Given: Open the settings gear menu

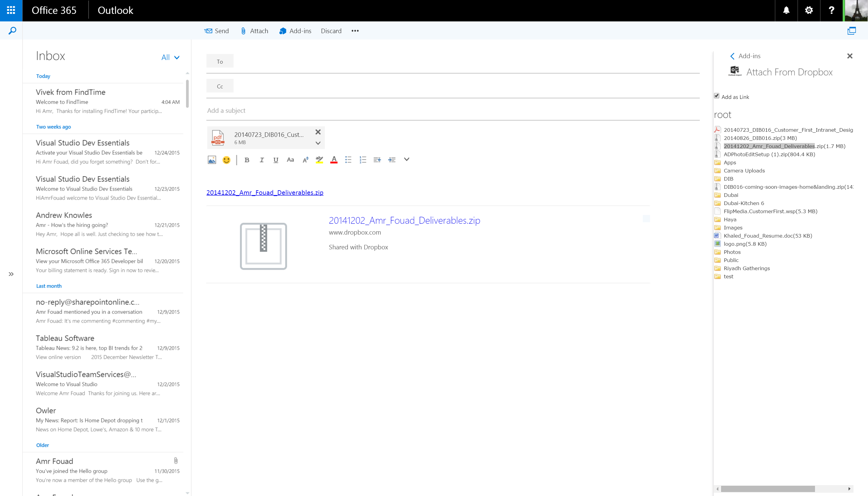Looking at the screenshot, I should coord(809,10).
